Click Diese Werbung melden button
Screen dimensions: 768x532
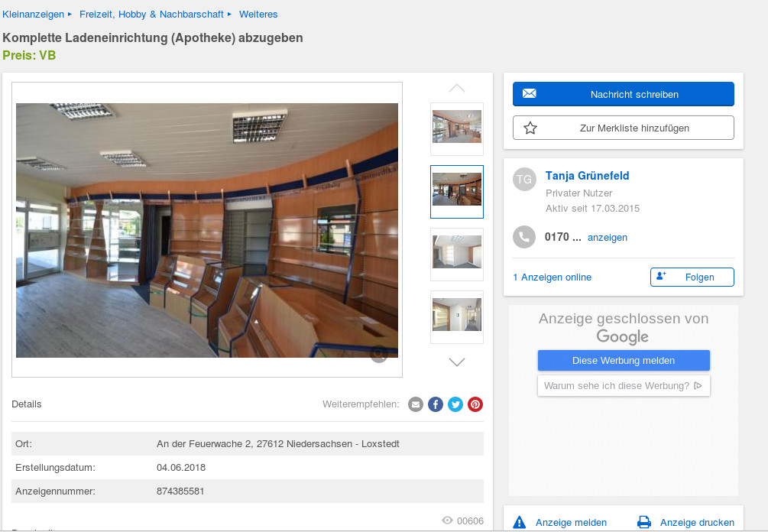pos(623,360)
